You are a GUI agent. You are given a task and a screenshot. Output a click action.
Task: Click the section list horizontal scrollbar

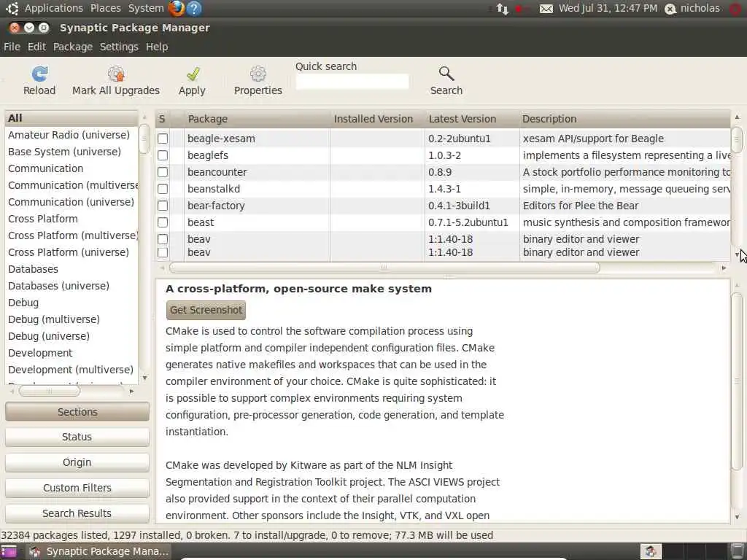click(50, 391)
